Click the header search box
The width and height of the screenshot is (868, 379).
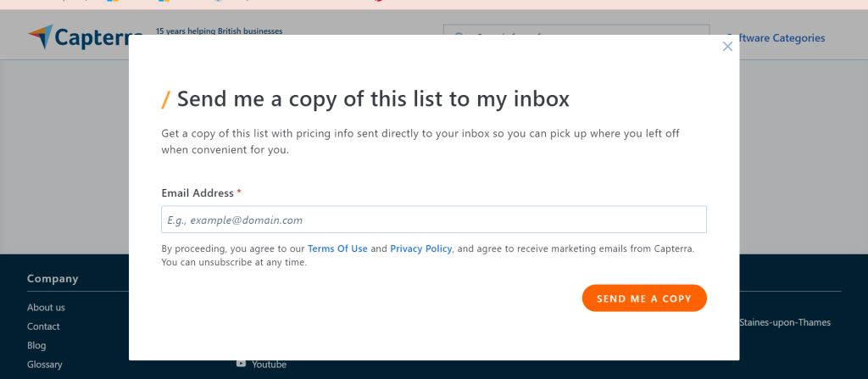[576, 34]
